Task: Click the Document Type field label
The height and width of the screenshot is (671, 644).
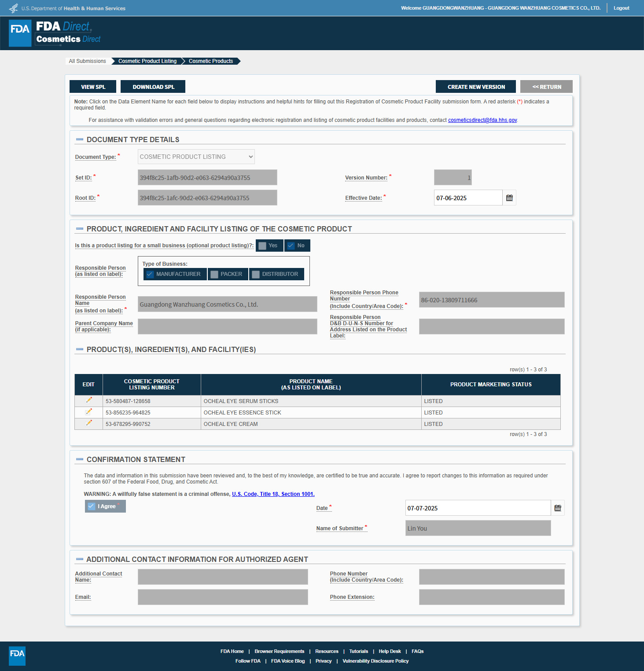Action: coord(96,157)
